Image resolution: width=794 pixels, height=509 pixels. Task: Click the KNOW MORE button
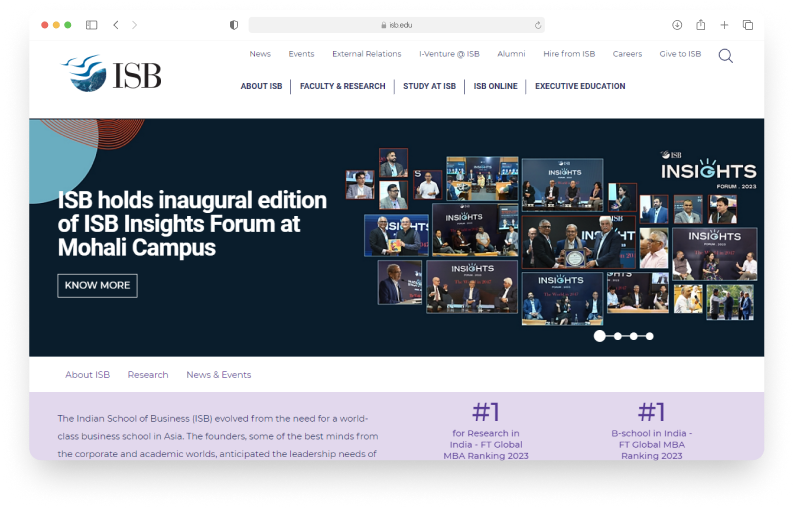pyautogui.click(x=97, y=286)
